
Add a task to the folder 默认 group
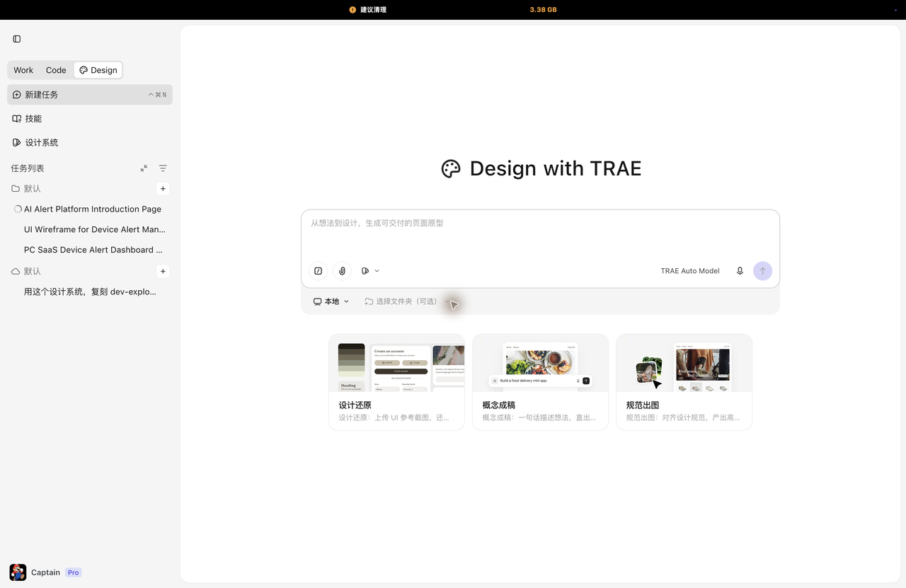[x=163, y=189]
